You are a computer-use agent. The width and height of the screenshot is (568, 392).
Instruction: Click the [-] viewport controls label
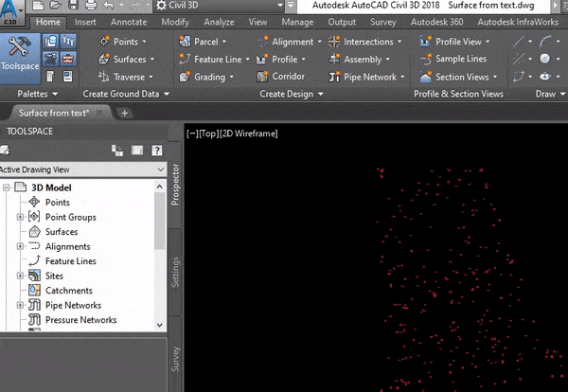[x=193, y=134]
